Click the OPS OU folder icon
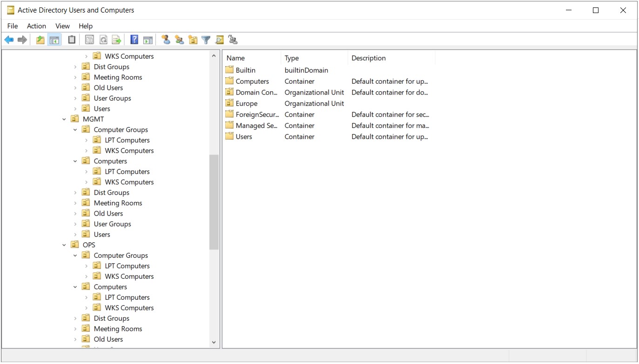Image resolution: width=639 pixels, height=364 pixels. click(x=75, y=245)
